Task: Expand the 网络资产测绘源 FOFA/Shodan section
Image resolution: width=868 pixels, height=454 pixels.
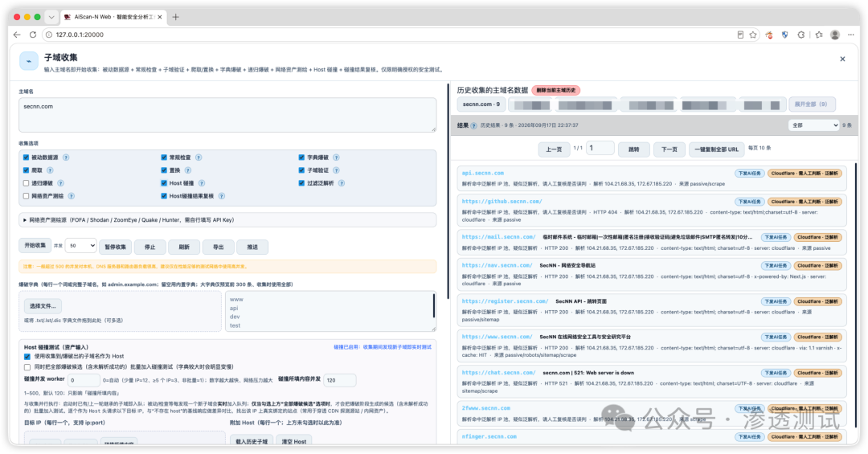Action: click(227, 220)
